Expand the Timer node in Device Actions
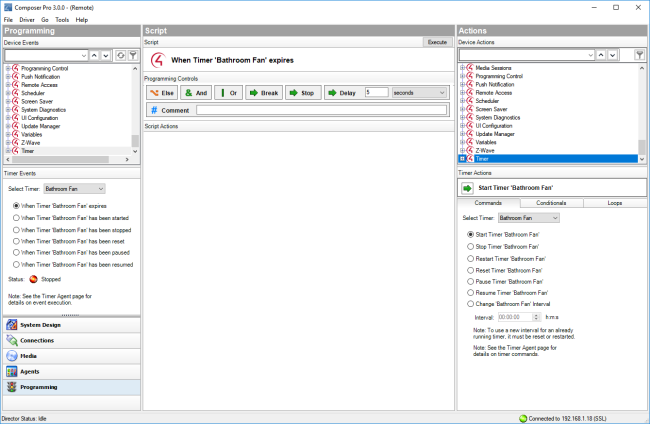The height and width of the screenshot is (424, 650). 462,159
